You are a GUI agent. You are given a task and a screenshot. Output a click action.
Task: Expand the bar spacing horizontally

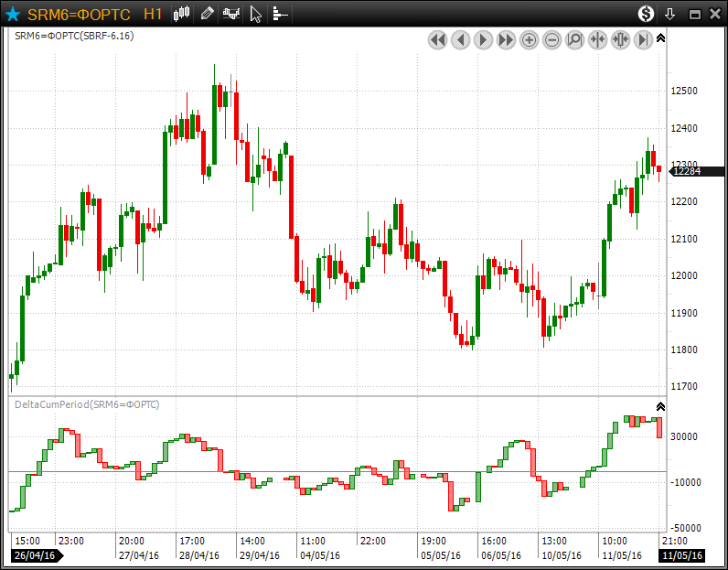click(x=620, y=39)
